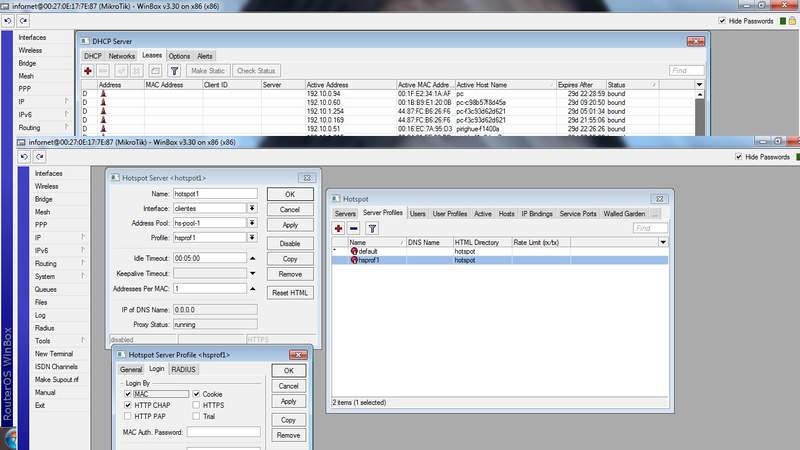The height and width of the screenshot is (450, 800).
Task: Expand the Keepalive Timeout field arrow
Action: click(x=253, y=273)
